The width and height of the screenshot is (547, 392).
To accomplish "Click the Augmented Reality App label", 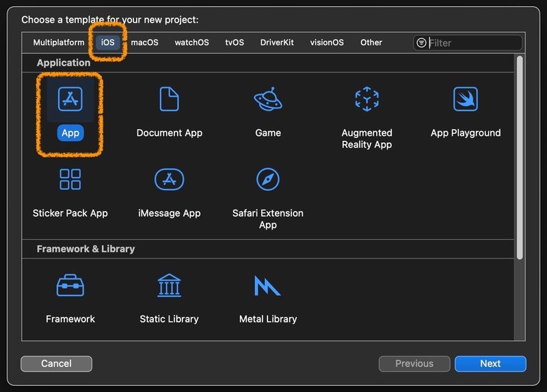I will click(x=366, y=139).
